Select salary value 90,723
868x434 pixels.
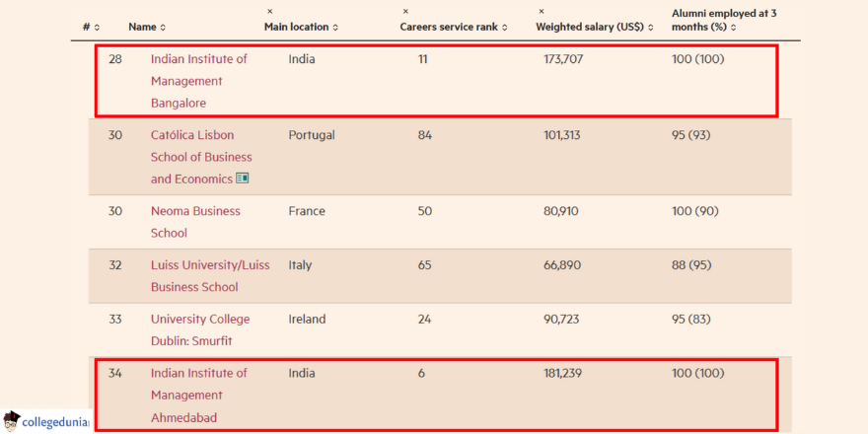point(562,320)
